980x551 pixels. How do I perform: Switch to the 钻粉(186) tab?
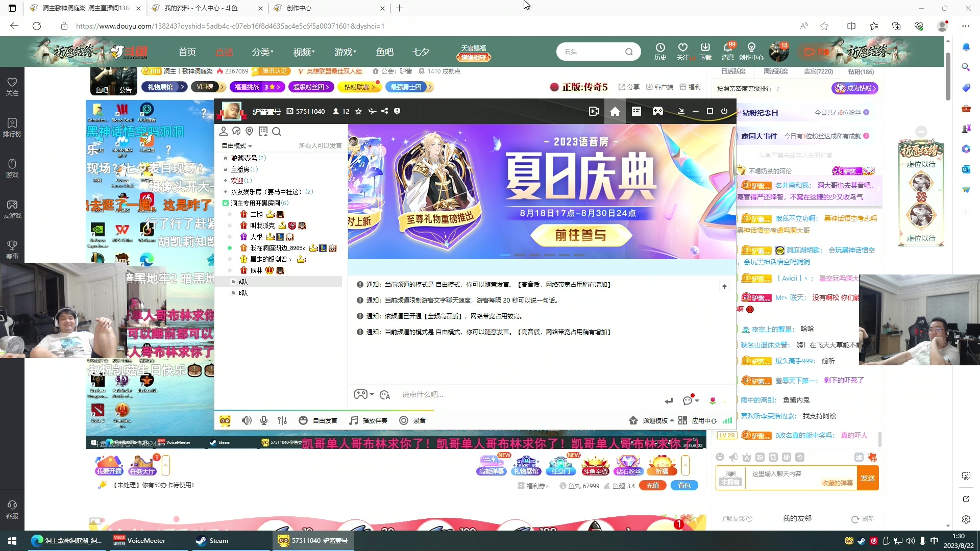[861, 71]
